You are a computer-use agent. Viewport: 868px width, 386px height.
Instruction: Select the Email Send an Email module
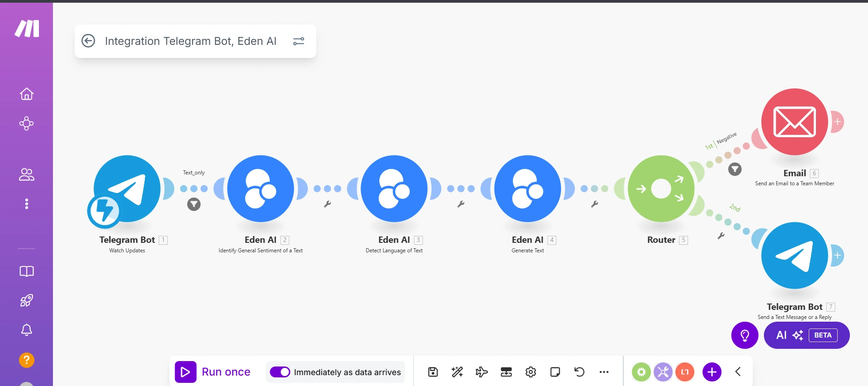pyautogui.click(x=795, y=122)
